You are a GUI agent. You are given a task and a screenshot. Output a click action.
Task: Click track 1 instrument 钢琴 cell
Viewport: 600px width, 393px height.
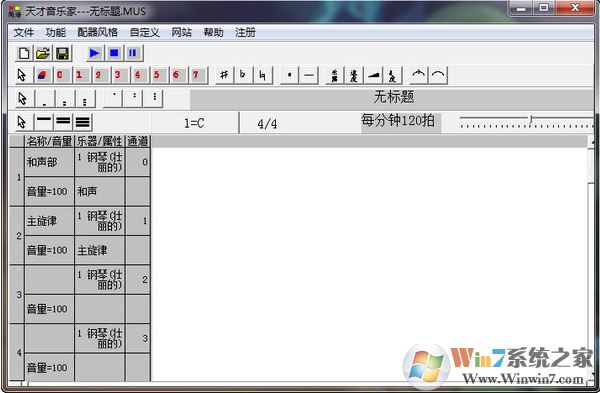[x=99, y=162]
